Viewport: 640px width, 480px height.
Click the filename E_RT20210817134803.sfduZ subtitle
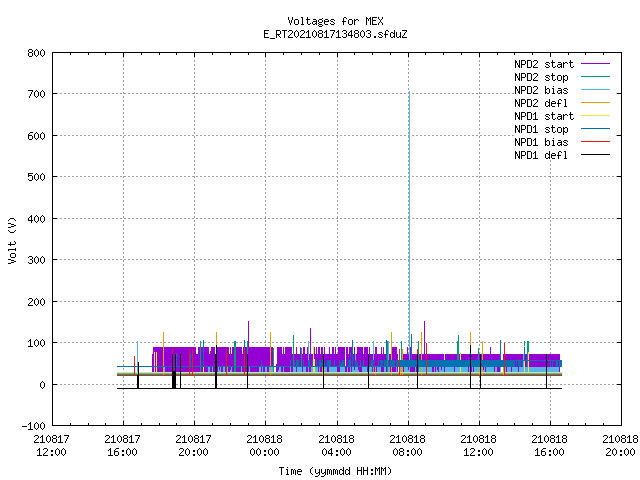[335, 34]
